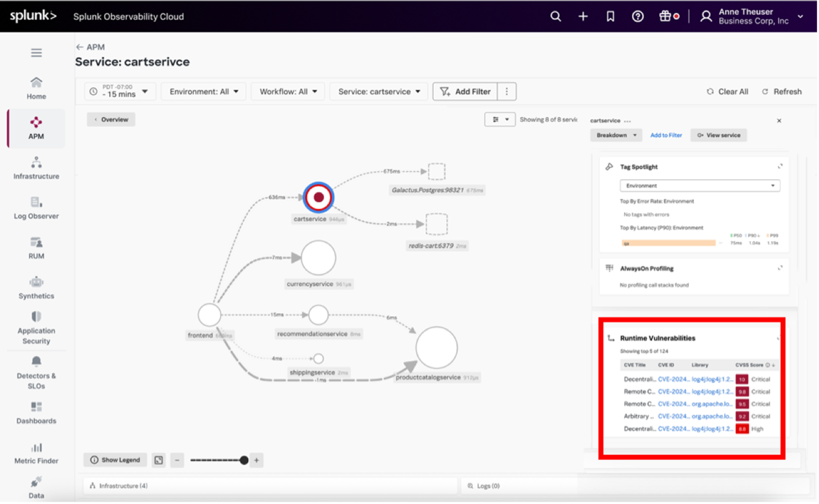Open Application Security in the sidebar

coord(36,328)
